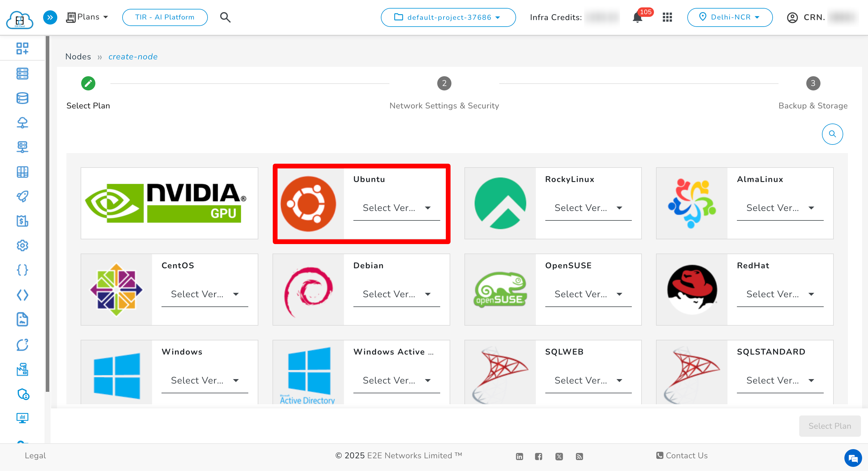Open the chat support bubble
Screen dimensions: 868x471
[853, 458]
